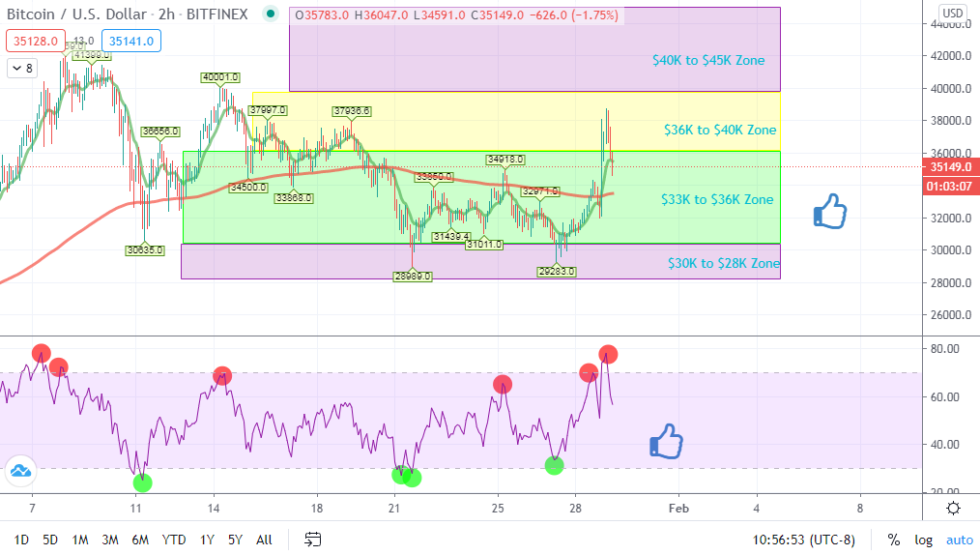The height and width of the screenshot is (555, 980).
Task: Open the go-to-date calendar icon
Action: point(312,539)
